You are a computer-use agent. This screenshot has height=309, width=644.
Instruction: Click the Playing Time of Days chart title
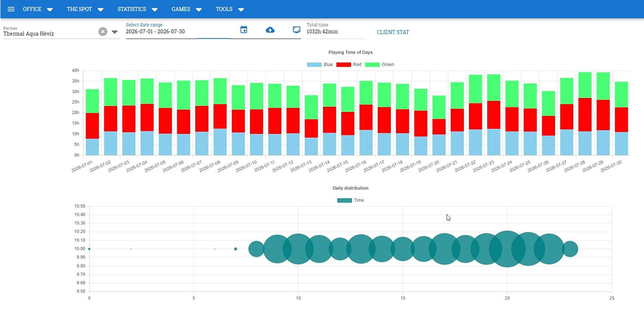coord(350,52)
